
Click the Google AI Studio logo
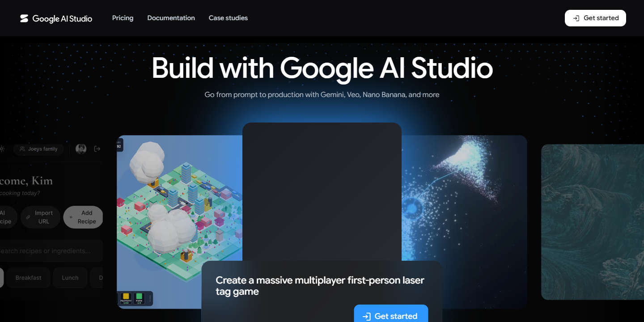(56, 18)
